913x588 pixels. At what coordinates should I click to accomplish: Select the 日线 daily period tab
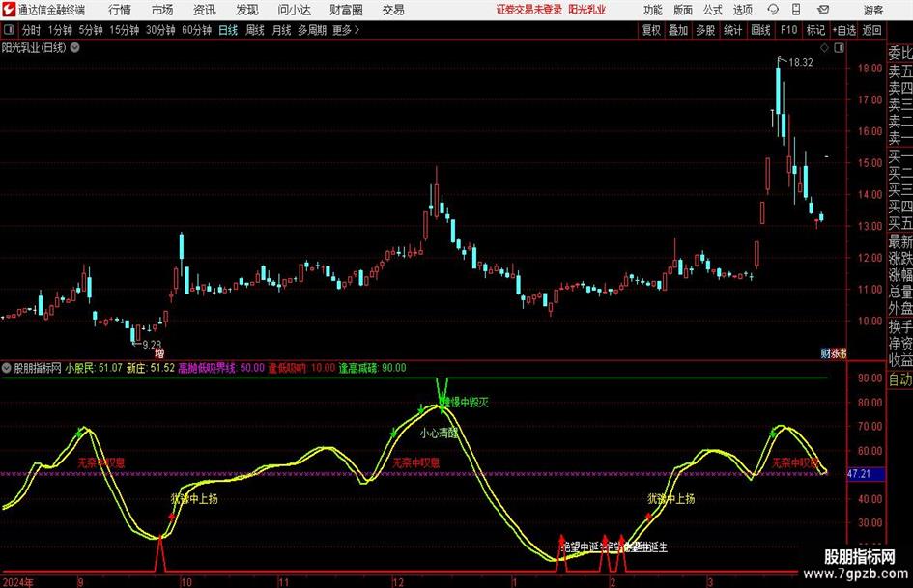(228, 30)
